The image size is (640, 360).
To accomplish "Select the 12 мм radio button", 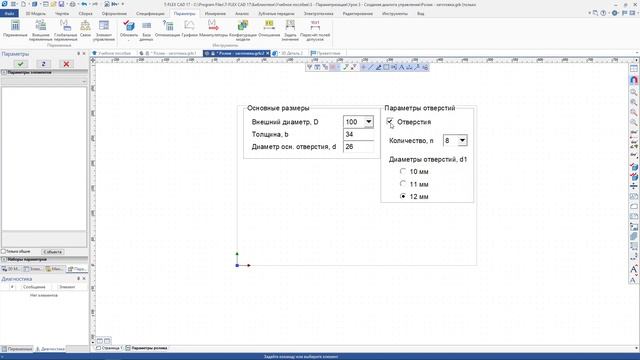I will click(403, 196).
